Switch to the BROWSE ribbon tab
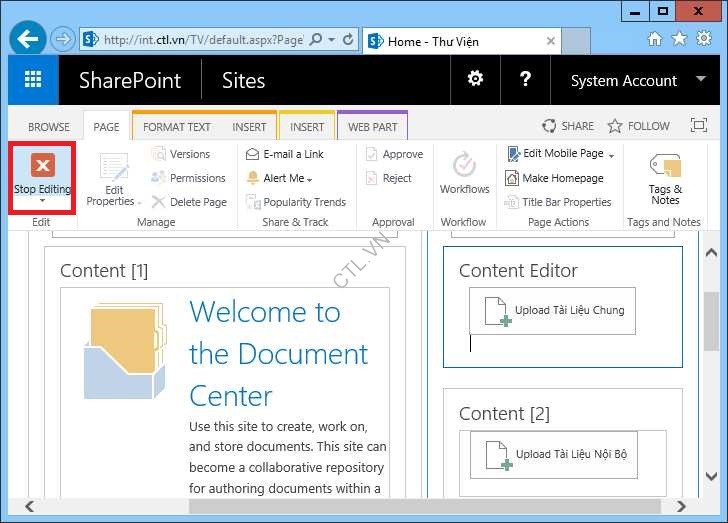This screenshot has width=728, height=523. click(x=49, y=127)
